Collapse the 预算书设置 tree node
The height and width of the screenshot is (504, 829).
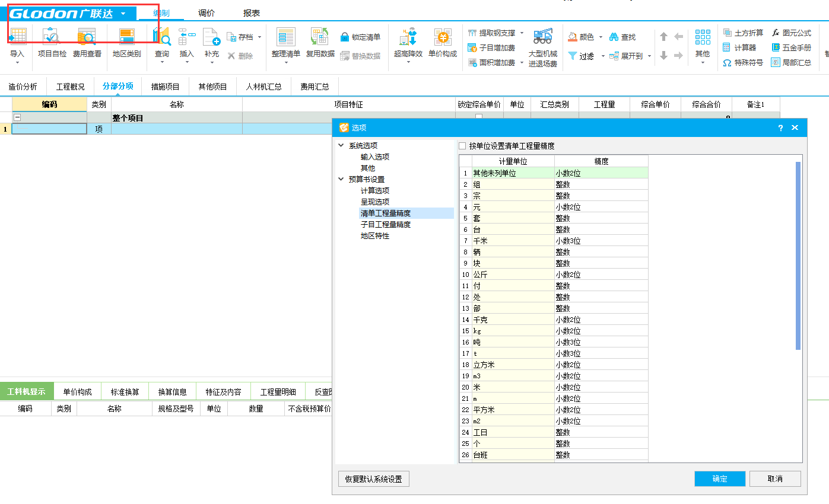click(341, 179)
